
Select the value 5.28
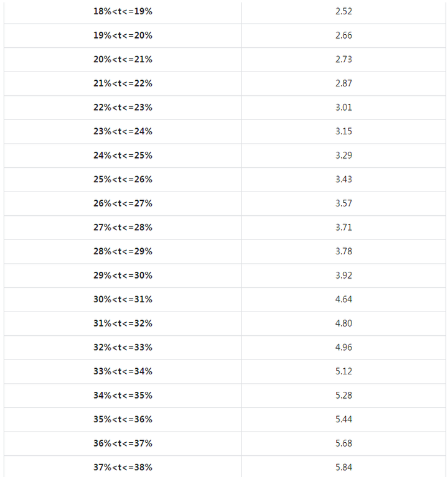343,395
